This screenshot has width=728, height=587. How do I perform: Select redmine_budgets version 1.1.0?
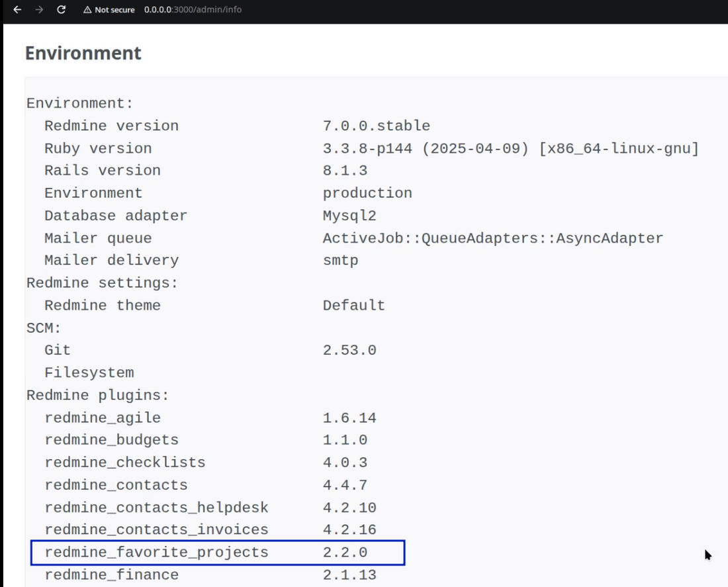tap(345, 440)
